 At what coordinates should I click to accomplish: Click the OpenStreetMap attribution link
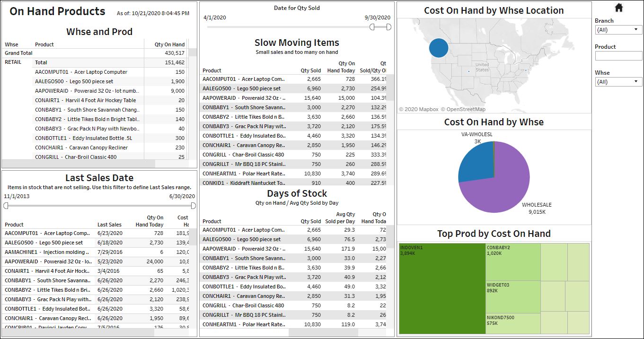(463, 109)
